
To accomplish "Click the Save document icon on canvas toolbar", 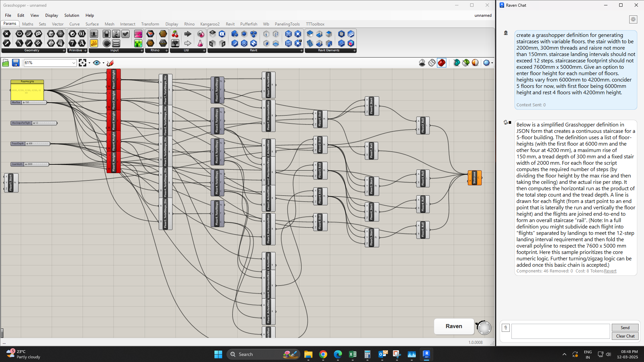I will coord(16,63).
